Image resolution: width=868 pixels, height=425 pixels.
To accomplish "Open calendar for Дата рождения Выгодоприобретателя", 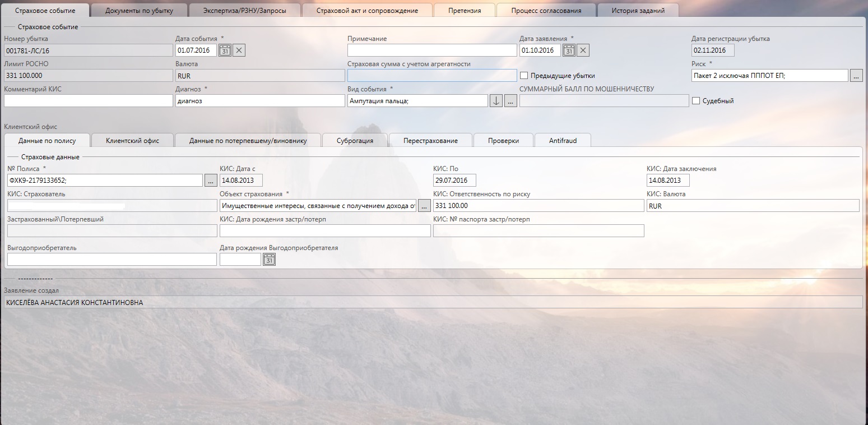I will (x=269, y=259).
